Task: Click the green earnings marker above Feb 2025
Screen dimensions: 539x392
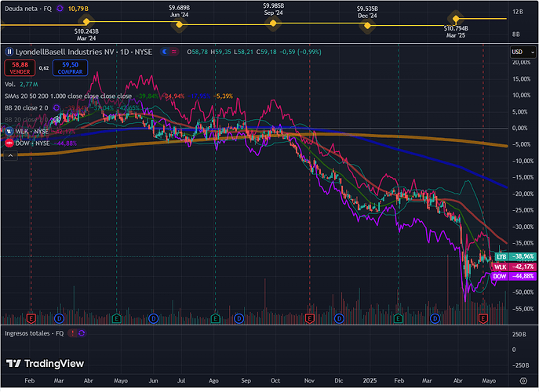Action: [x=398, y=318]
